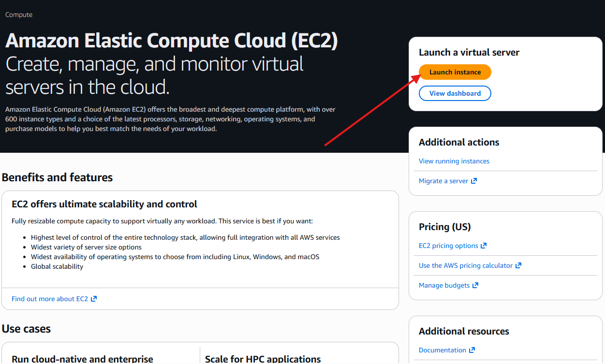The height and width of the screenshot is (364, 605).
Task: Open the View running instances link
Action: tap(454, 161)
